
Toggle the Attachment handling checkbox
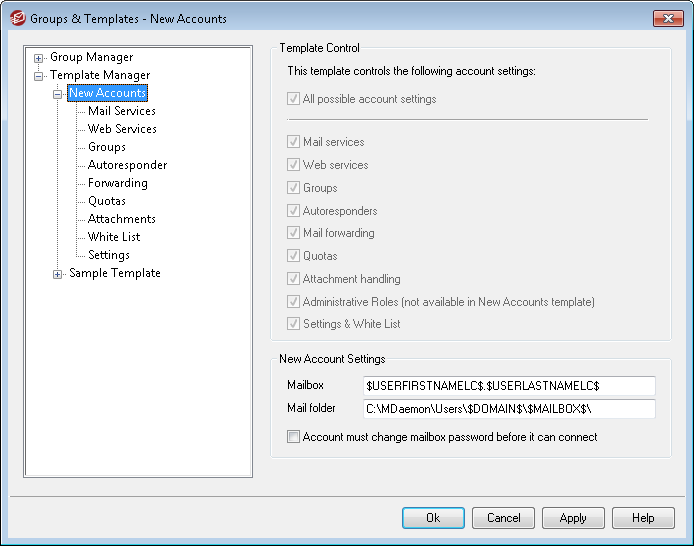(294, 279)
